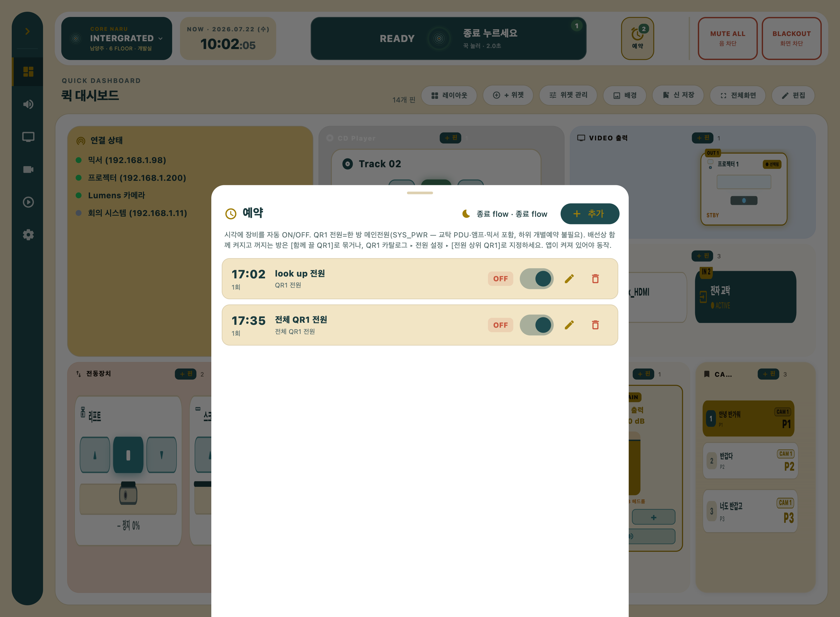The image size is (840, 617).
Task: Click + 핀 on the 전동장치 widget
Action: [x=186, y=374]
